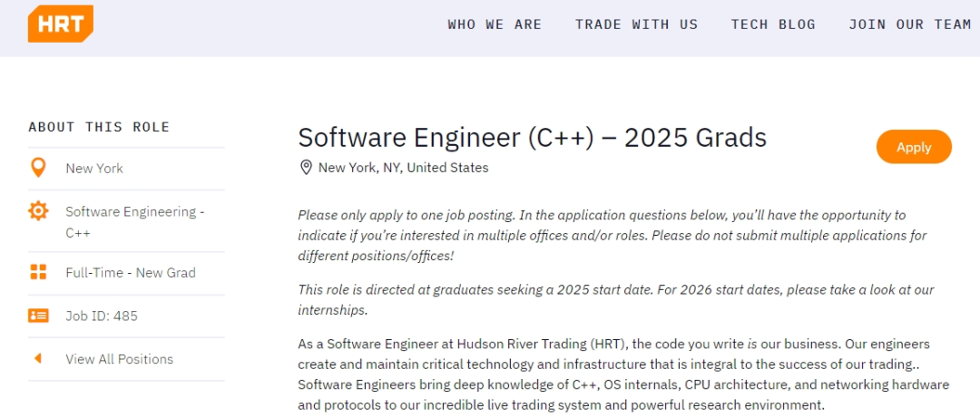
Task: Click the New York, NY, United States text
Action: [403, 168]
